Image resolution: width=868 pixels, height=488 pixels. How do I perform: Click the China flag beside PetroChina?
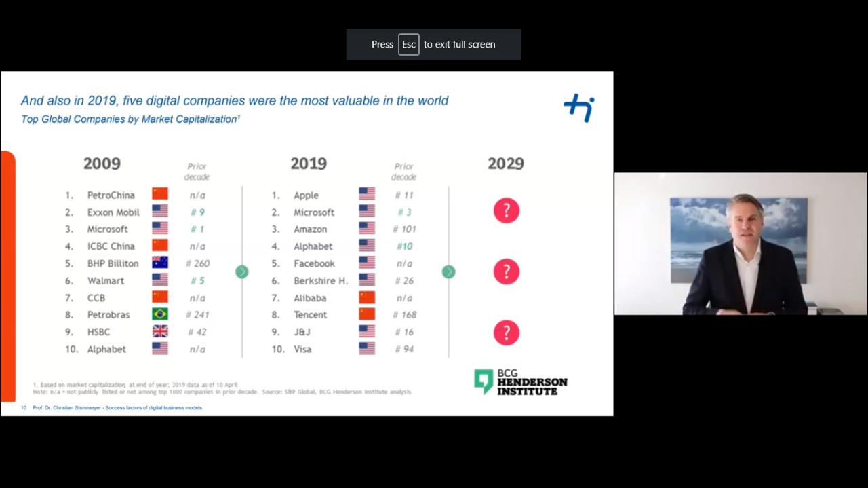point(160,195)
